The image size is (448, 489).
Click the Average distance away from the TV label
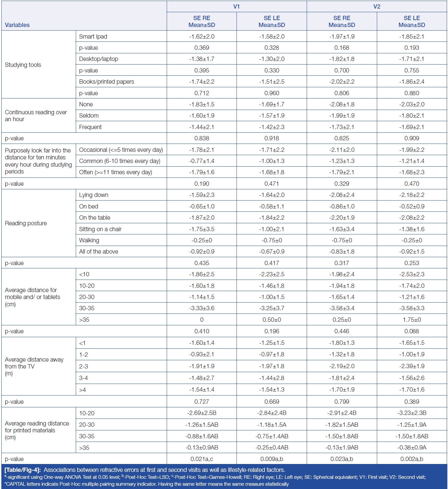click(x=34, y=366)
